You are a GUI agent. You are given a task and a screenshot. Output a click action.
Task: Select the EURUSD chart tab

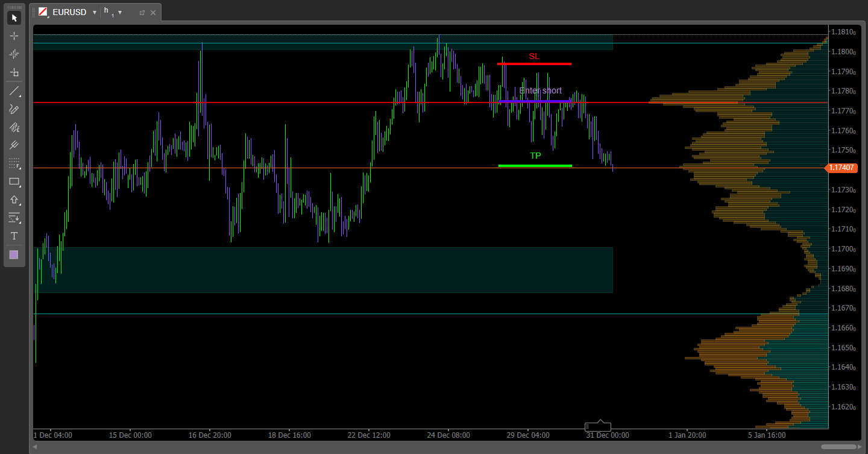[69, 12]
